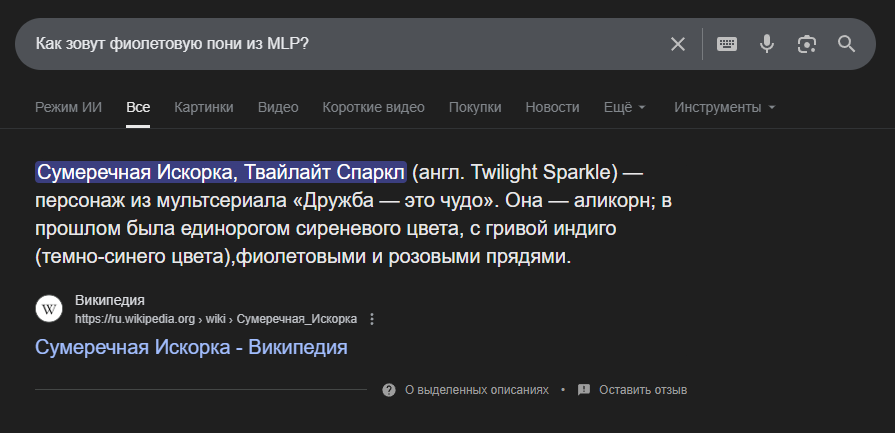Click into the search query field
895x433 pixels.
pos(342,44)
